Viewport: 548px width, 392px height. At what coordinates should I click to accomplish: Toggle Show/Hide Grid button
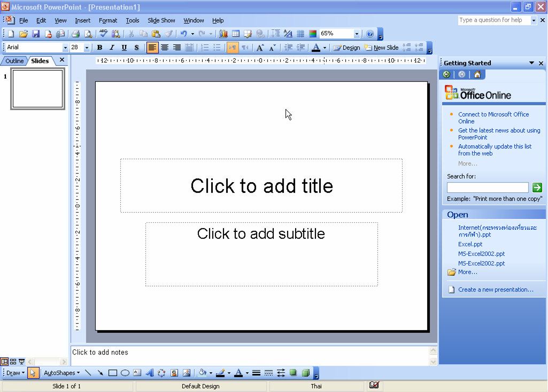pos(300,34)
